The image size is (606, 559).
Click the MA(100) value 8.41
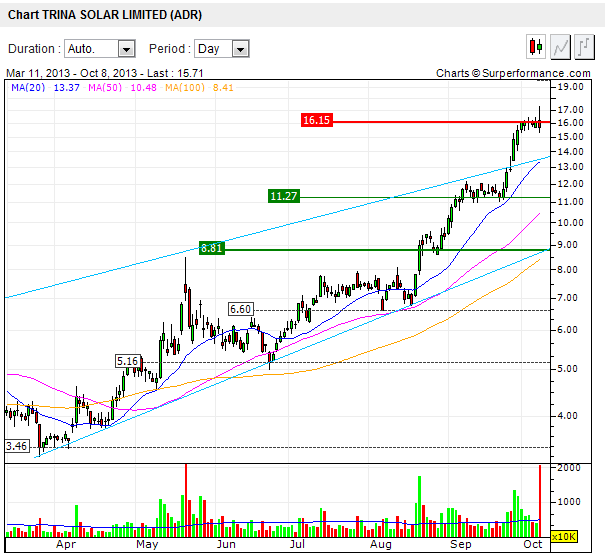[x=223, y=87]
